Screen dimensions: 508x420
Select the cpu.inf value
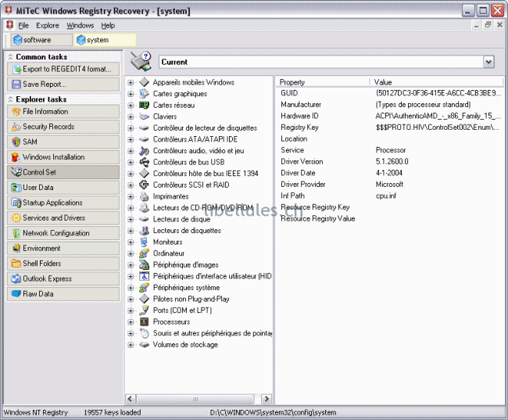pos(386,196)
